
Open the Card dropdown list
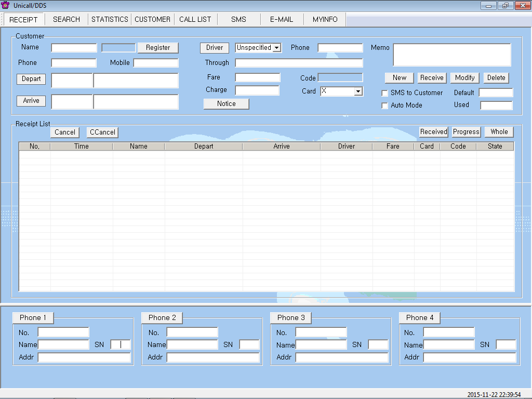click(x=358, y=91)
